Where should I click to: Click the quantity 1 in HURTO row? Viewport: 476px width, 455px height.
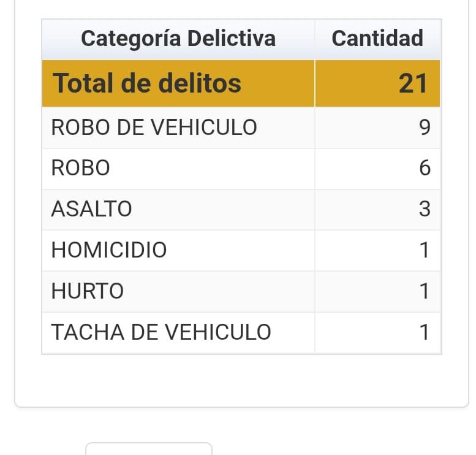(425, 291)
